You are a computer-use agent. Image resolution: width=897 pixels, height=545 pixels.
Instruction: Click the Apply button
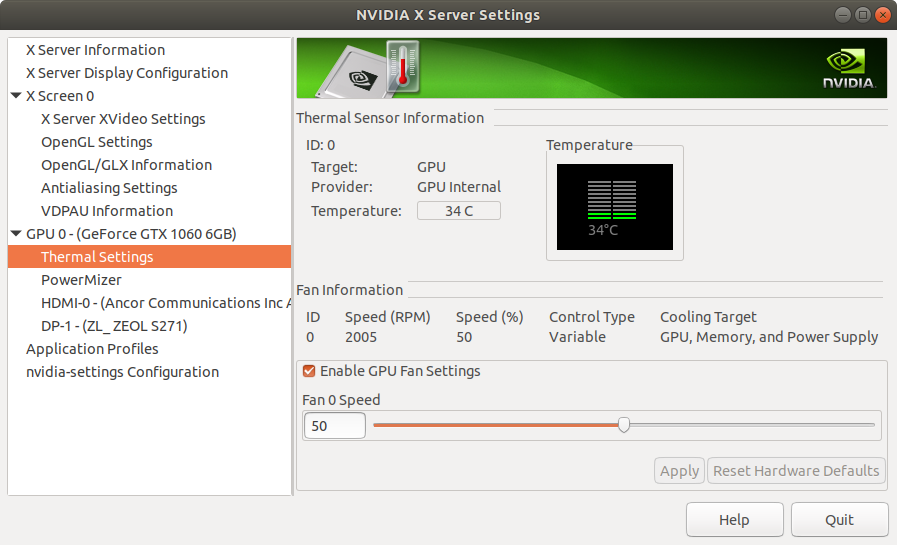point(679,471)
